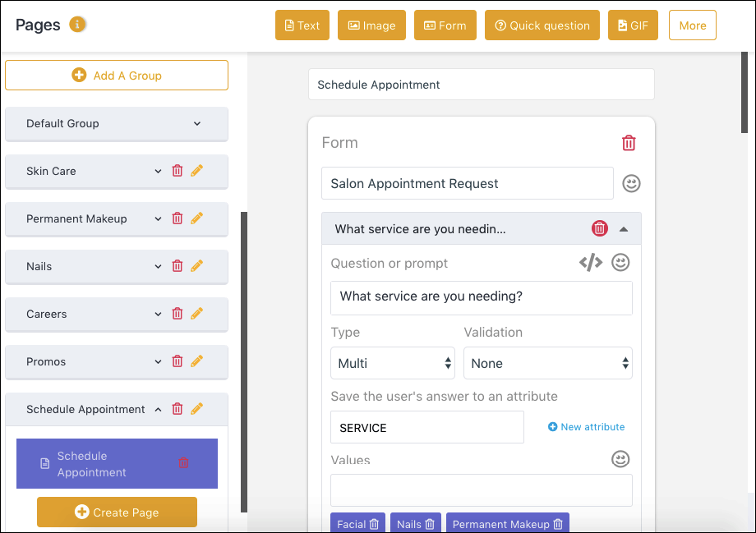Add a GIF block
The width and height of the screenshot is (756, 533).
[633, 25]
